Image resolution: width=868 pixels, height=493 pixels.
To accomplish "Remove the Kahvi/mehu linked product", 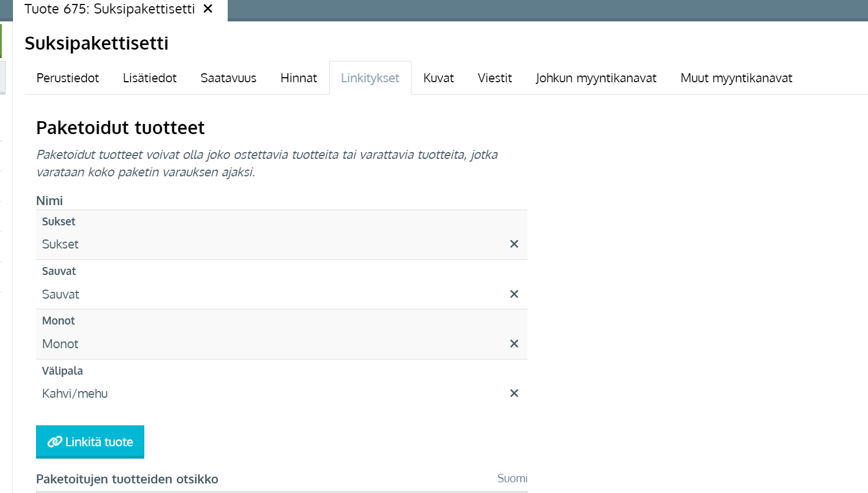I will pos(513,393).
